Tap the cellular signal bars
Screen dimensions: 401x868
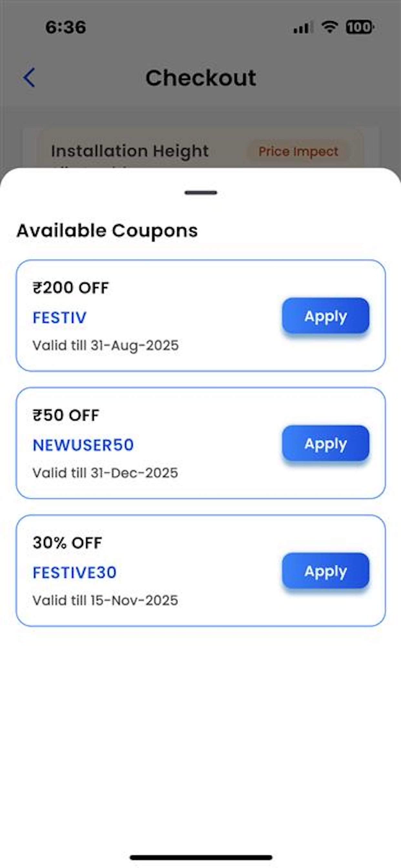(303, 27)
